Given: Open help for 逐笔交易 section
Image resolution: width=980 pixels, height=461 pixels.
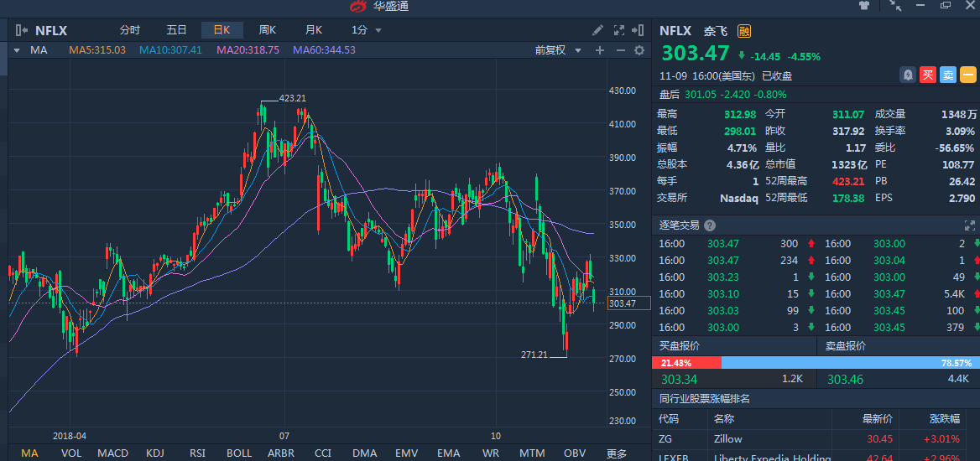Looking at the screenshot, I should [710, 225].
